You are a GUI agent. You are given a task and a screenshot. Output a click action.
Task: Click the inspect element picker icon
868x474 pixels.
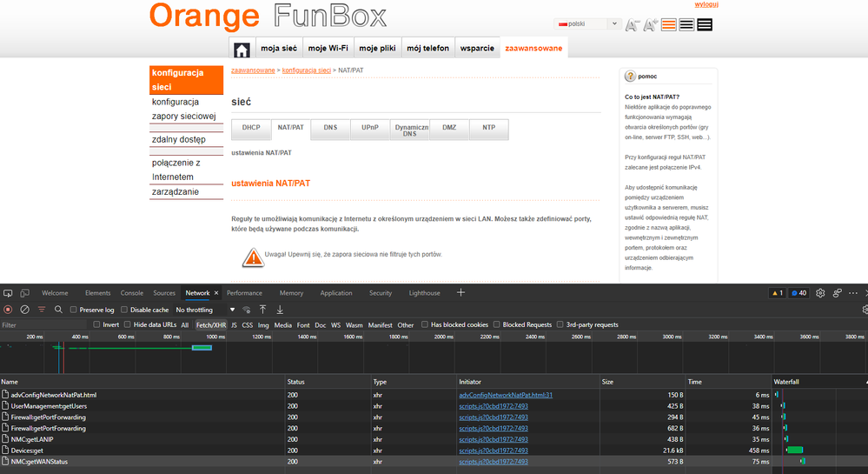coord(7,293)
